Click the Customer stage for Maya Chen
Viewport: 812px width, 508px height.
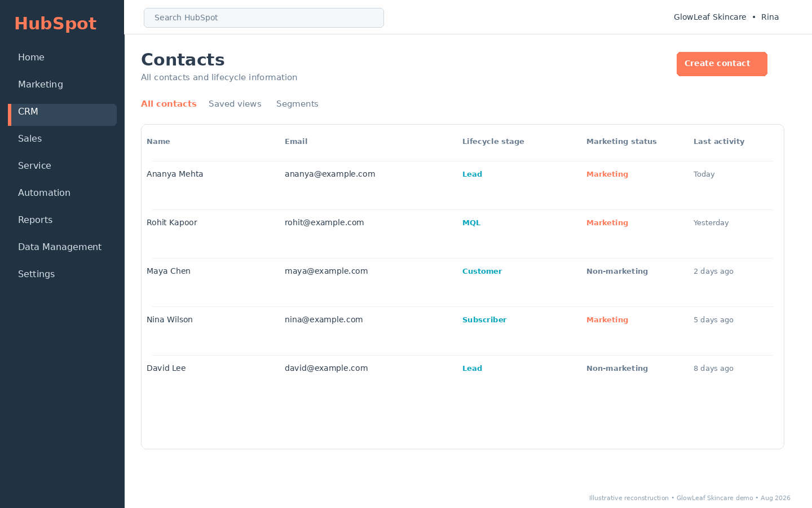click(x=482, y=271)
